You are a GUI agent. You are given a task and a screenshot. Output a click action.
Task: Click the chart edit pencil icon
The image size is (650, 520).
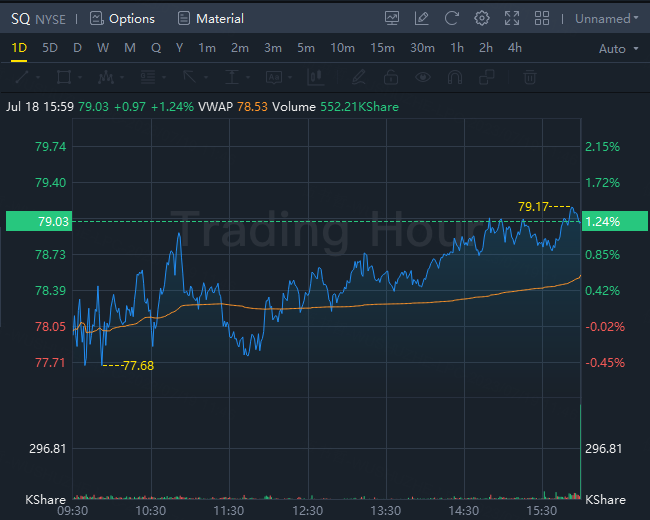(422, 18)
